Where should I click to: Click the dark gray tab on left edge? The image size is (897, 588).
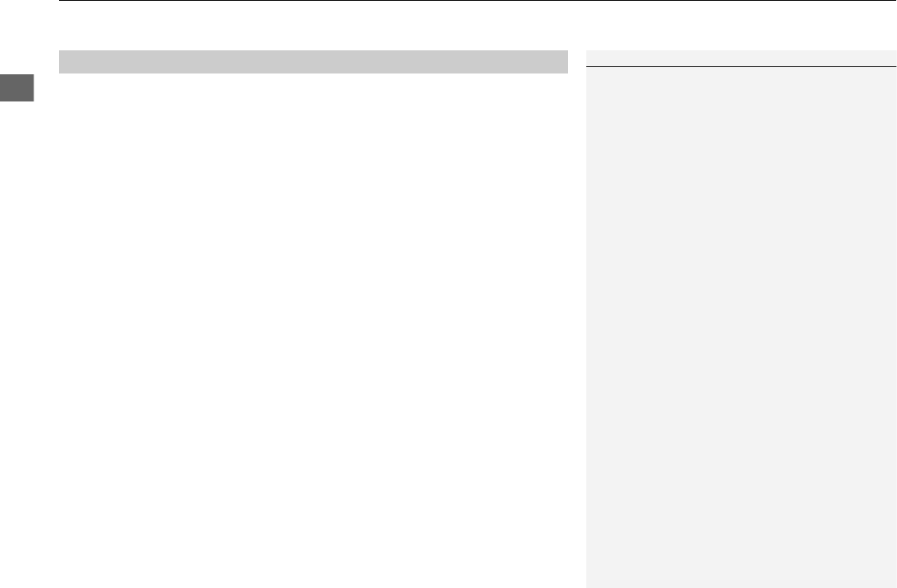click(17, 88)
